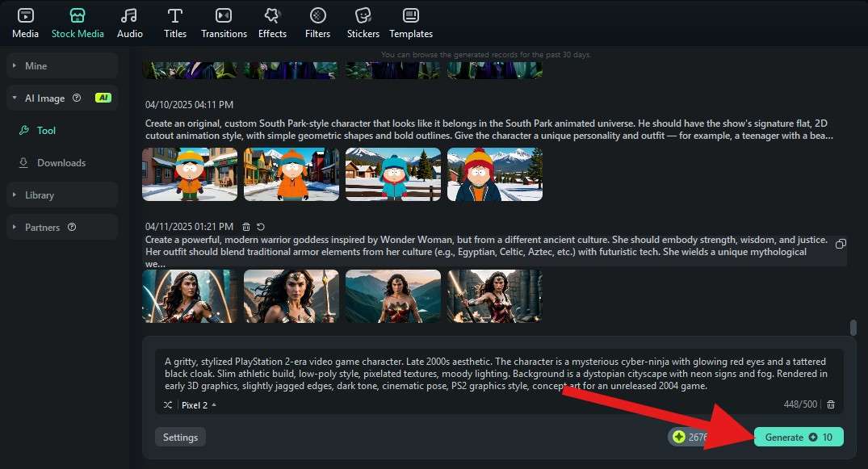Expand the Library section
The image size is (868, 469).
pos(62,195)
